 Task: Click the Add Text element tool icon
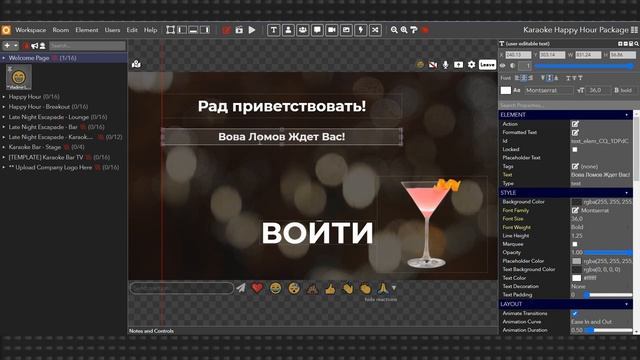(x=273, y=30)
